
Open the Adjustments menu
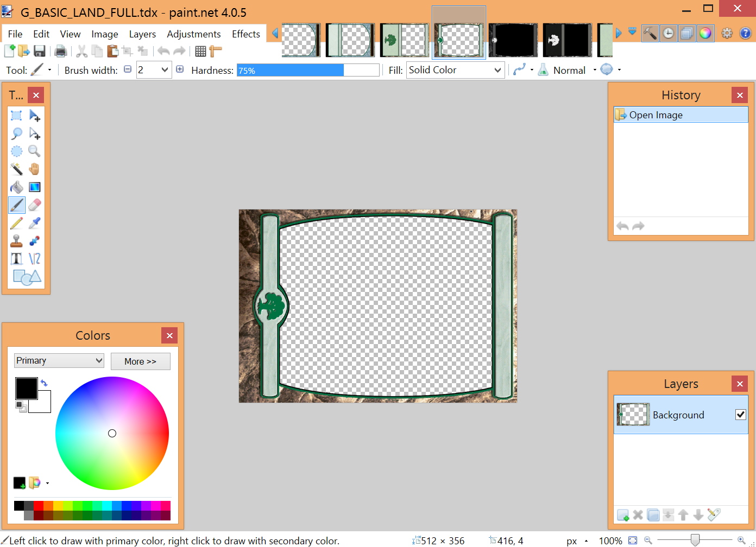[194, 34]
